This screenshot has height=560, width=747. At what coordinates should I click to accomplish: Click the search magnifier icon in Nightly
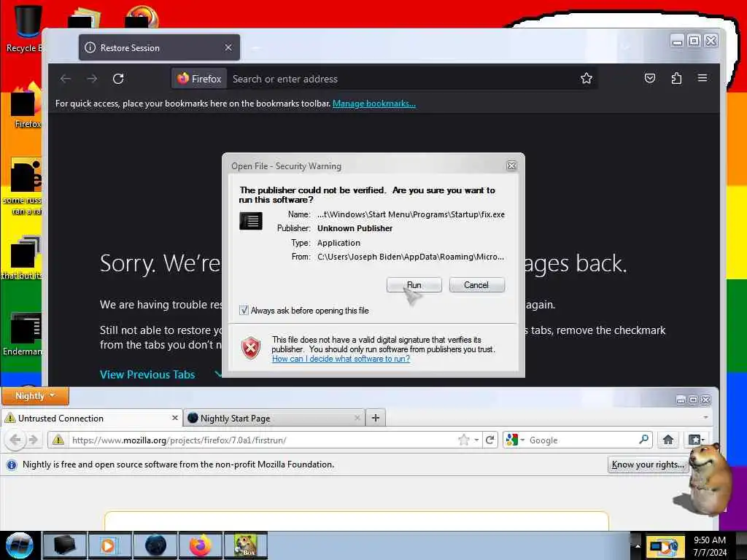(x=643, y=439)
